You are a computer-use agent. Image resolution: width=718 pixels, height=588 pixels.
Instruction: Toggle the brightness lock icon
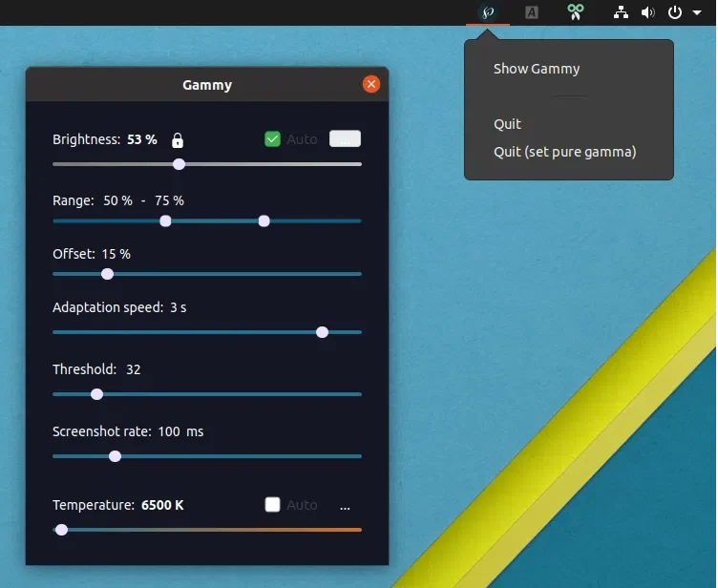[178, 140]
